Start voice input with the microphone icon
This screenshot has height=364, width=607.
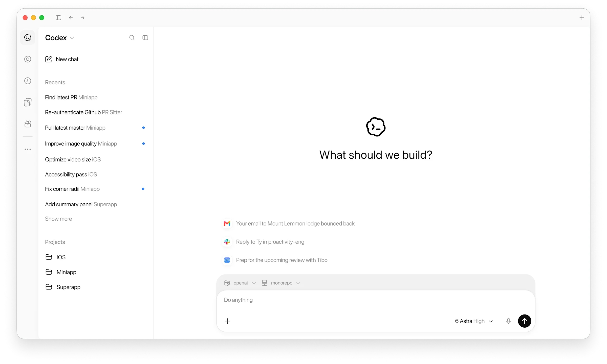pyautogui.click(x=508, y=321)
